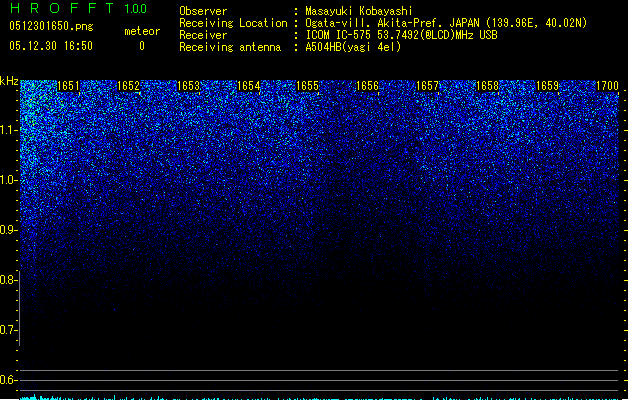Click the meteor count value 0
The height and width of the screenshot is (400, 629).
pyautogui.click(x=142, y=46)
